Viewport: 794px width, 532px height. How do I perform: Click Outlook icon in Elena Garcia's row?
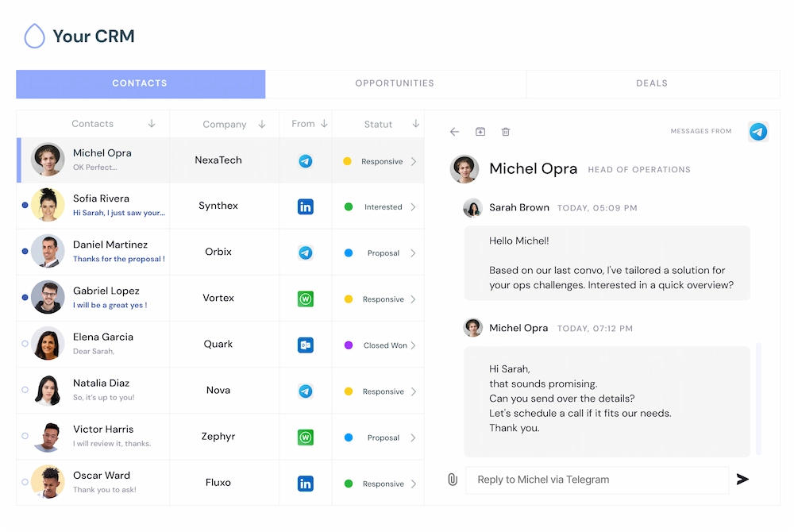305,345
